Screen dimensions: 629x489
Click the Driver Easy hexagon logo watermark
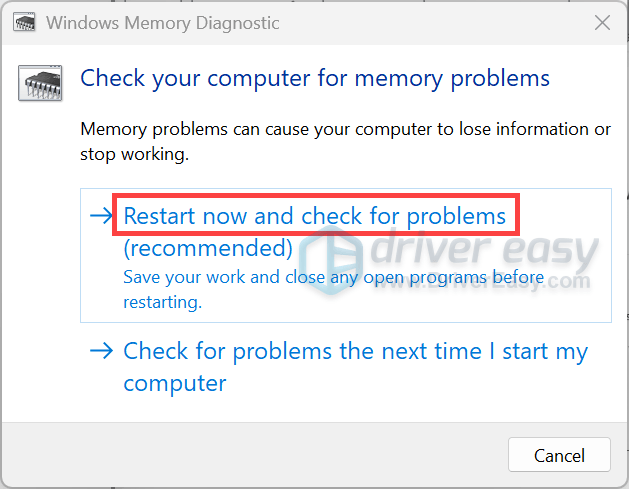click(x=331, y=260)
